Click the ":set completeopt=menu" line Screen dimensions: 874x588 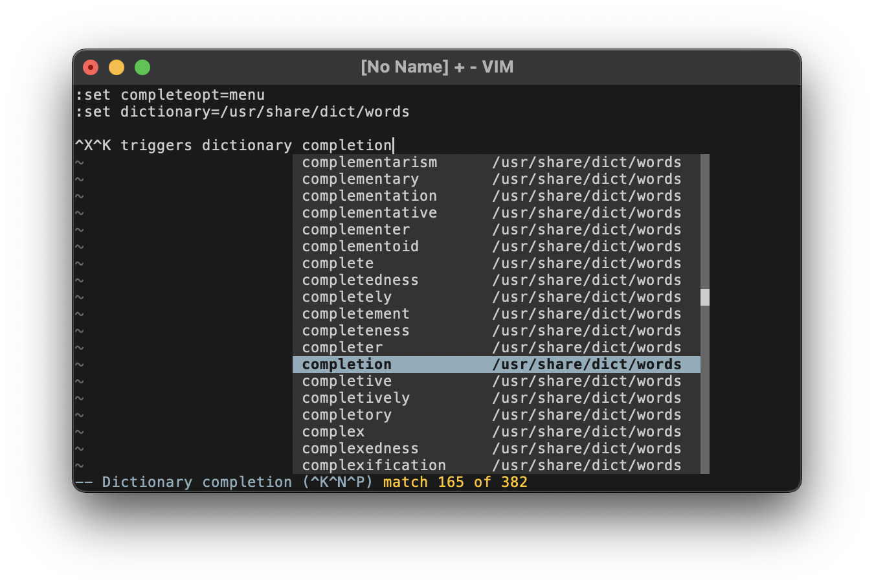click(170, 95)
